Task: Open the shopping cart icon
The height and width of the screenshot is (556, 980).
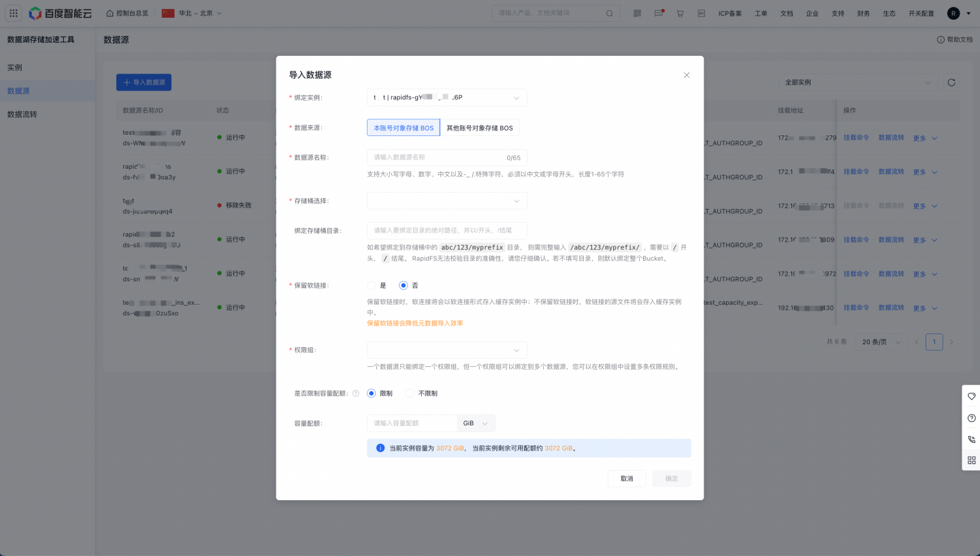Action: [x=680, y=13]
